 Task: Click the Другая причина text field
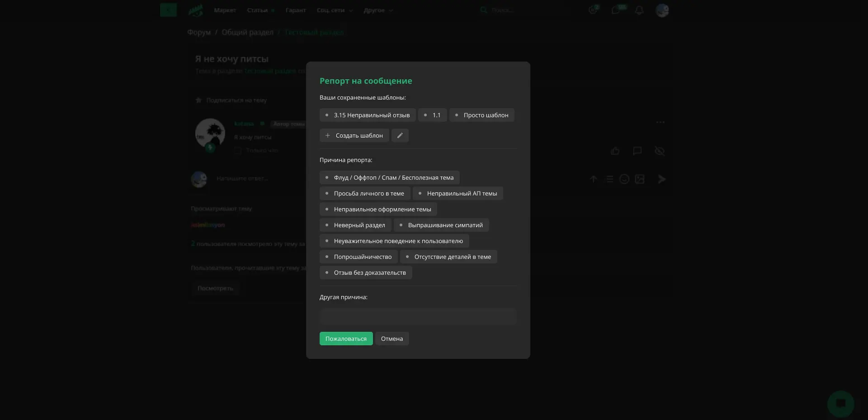(418, 316)
